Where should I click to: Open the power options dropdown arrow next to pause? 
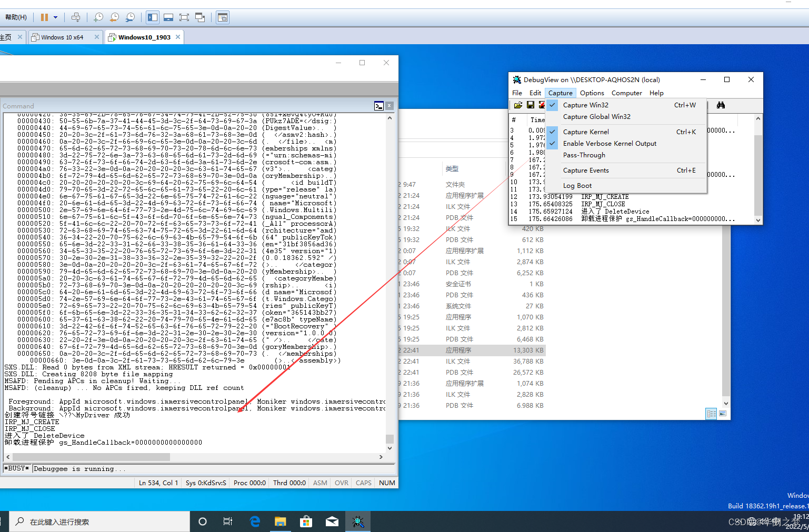point(55,17)
